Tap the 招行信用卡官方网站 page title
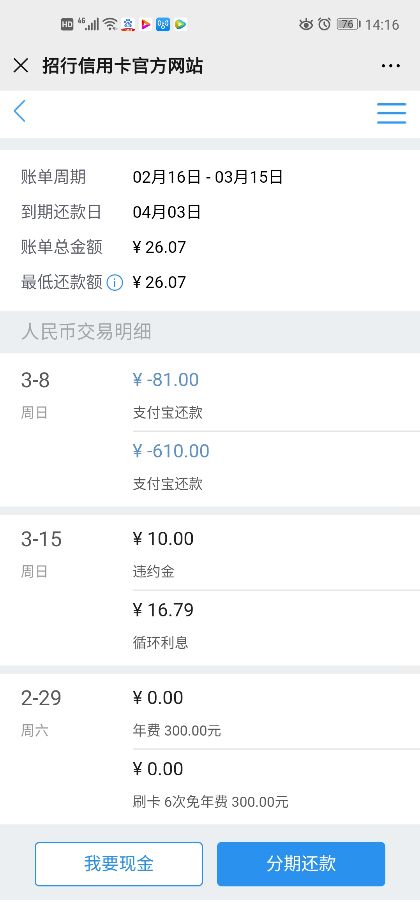The image size is (420, 900). pyautogui.click(x=123, y=66)
